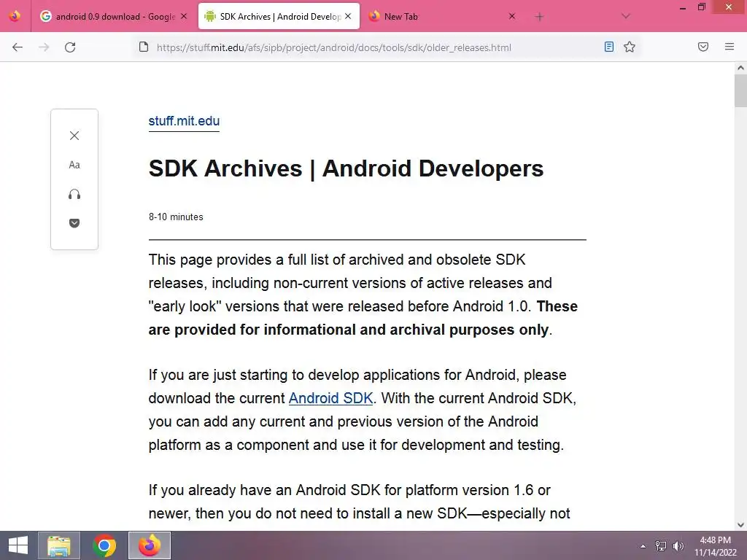The height and width of the screenshot is (560, 747).
Task: Save page to Pocket from reader toolbar
Action: (x=74, y=223)
